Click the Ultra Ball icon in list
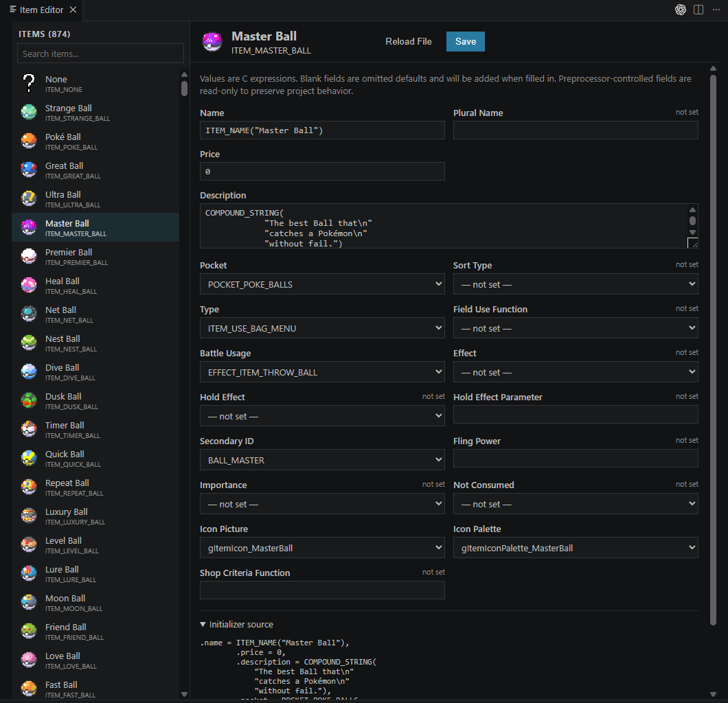The height and width of the screenshot is (703, 728). 29,198
